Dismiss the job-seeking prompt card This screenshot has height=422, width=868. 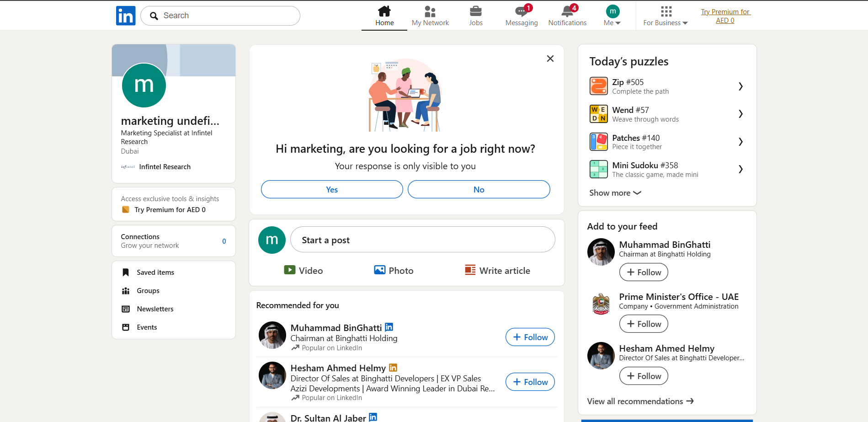click(550, 59)
